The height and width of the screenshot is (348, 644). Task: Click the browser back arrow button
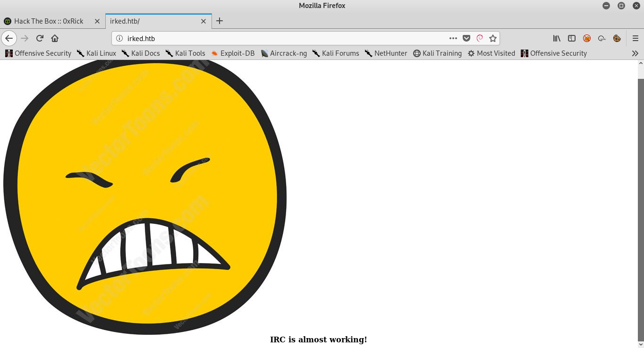pyautogui.click(x=9, y=38)
